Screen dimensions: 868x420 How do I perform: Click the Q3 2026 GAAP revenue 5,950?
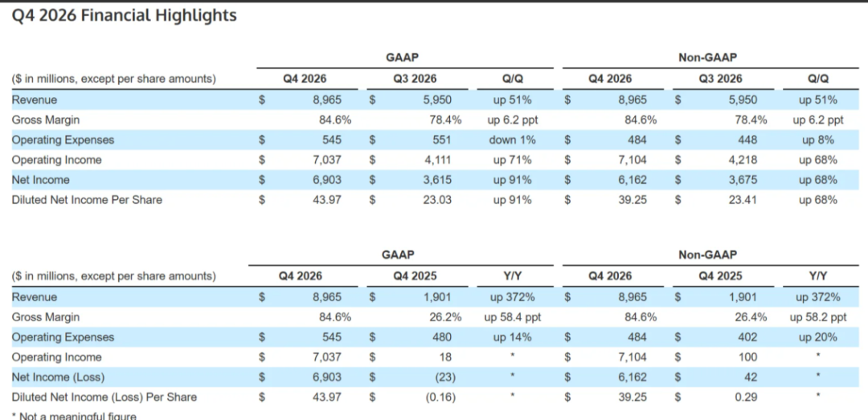point(437,100)
